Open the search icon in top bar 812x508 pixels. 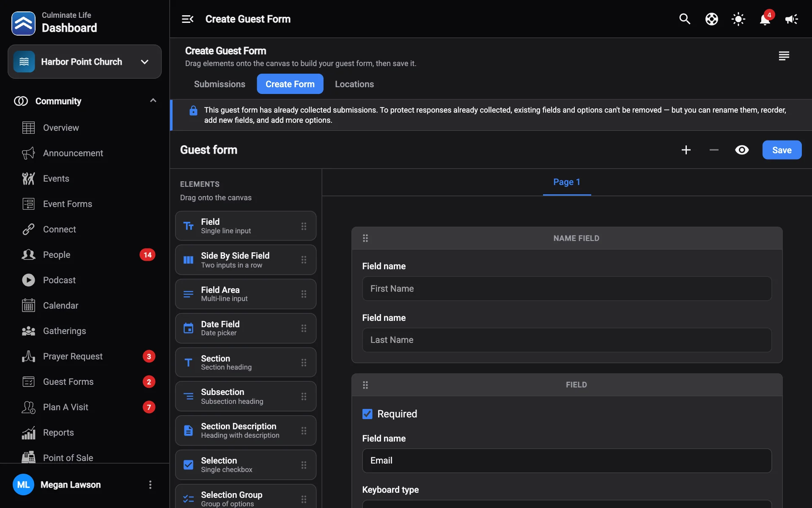point(685,19)
